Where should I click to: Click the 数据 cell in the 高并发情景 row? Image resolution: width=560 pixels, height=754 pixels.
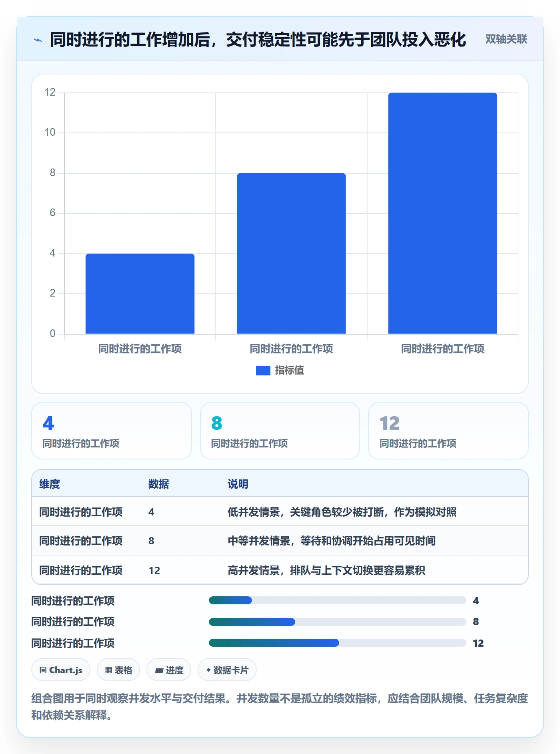[154, 570]
